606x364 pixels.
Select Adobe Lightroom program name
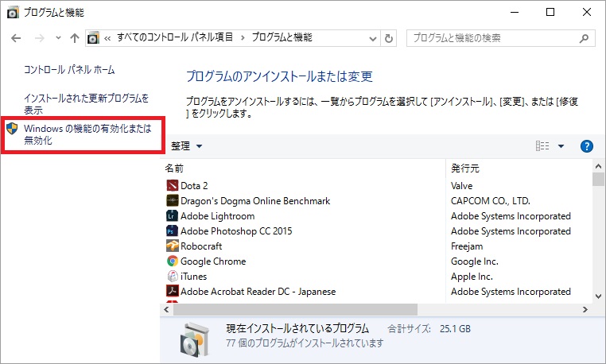tap(218, 216)
